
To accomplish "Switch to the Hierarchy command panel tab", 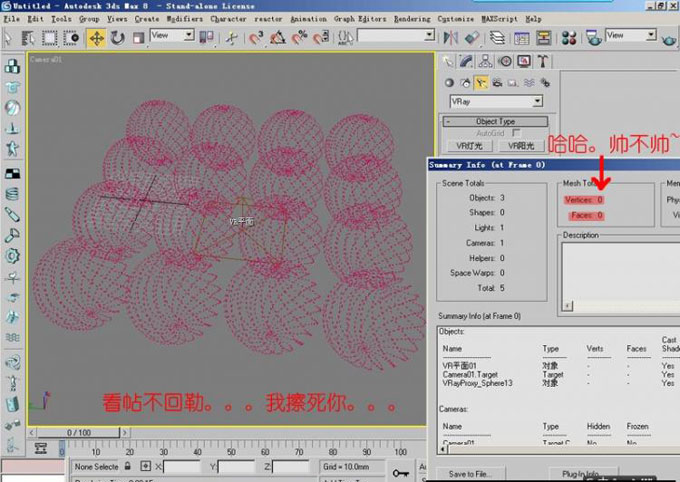I will [485, 62].
